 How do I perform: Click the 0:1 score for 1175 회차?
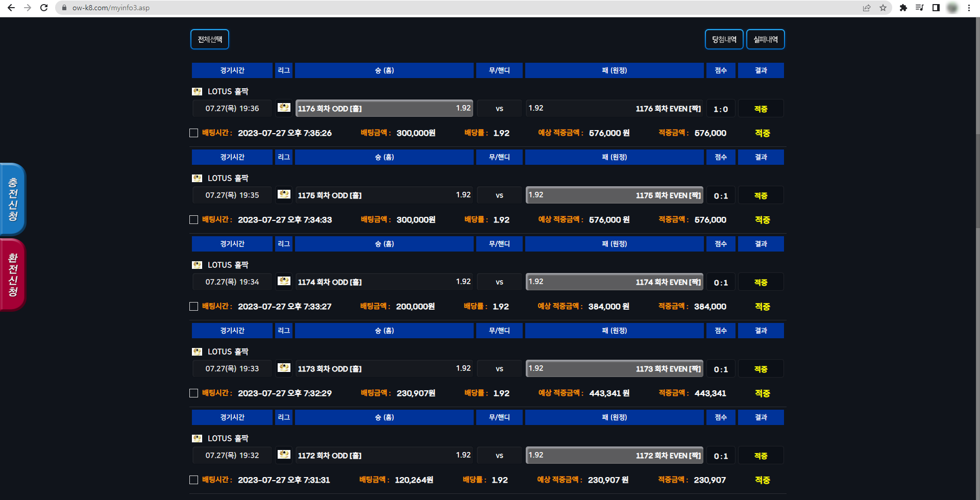click(721, 195)
